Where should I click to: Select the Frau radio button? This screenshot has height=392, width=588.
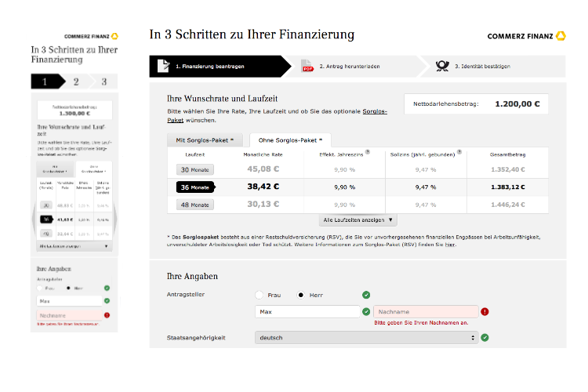pyautogui.click(x=260, y=295)
